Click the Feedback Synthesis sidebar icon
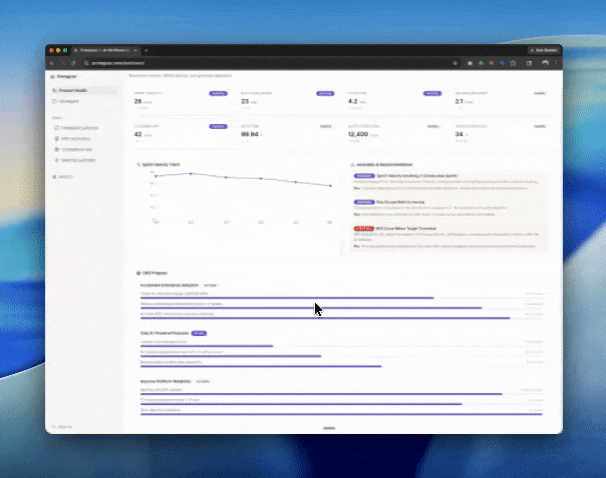The image size is (606, 478). 56,128
